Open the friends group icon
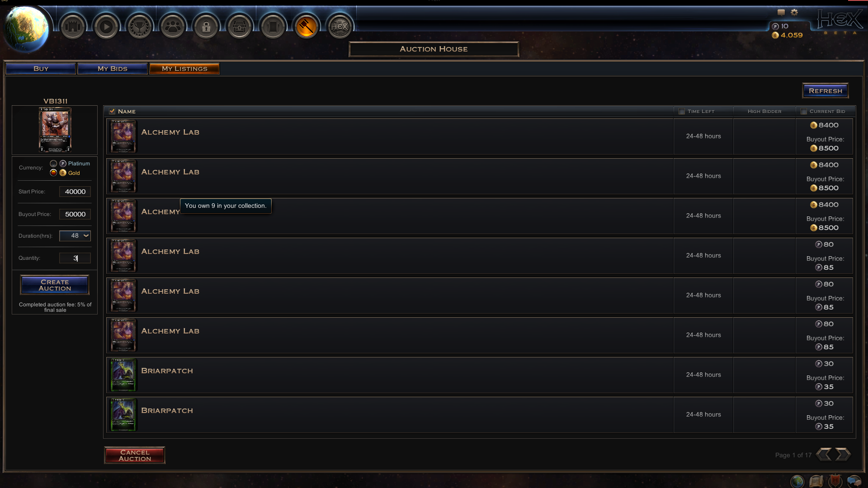Image resolution: width=868 pixels, height=488 pixels. click(173, 27)
